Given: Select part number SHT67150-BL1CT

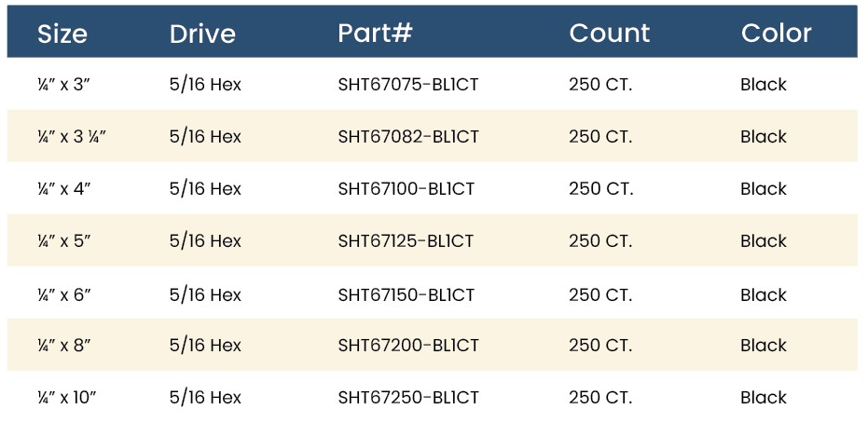Looking at the screenshot, I should [406, 295].
